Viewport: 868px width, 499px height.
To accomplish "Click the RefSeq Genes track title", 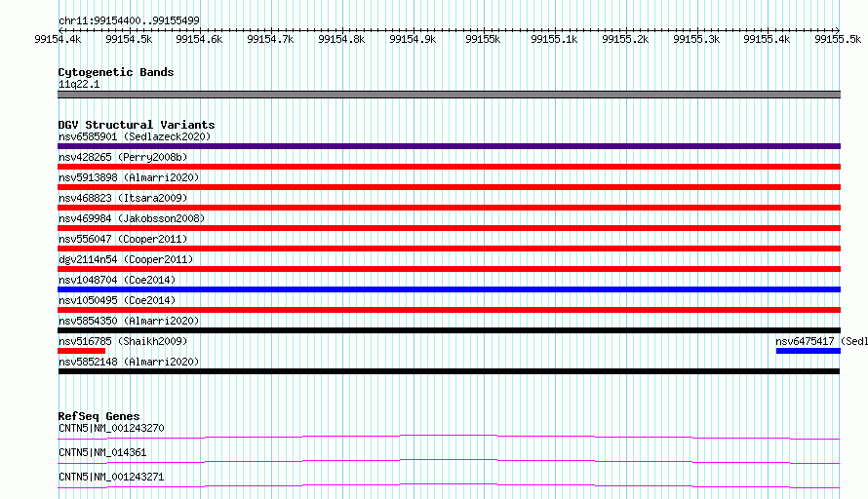I will pyautogui.click(x=99, y=416).
